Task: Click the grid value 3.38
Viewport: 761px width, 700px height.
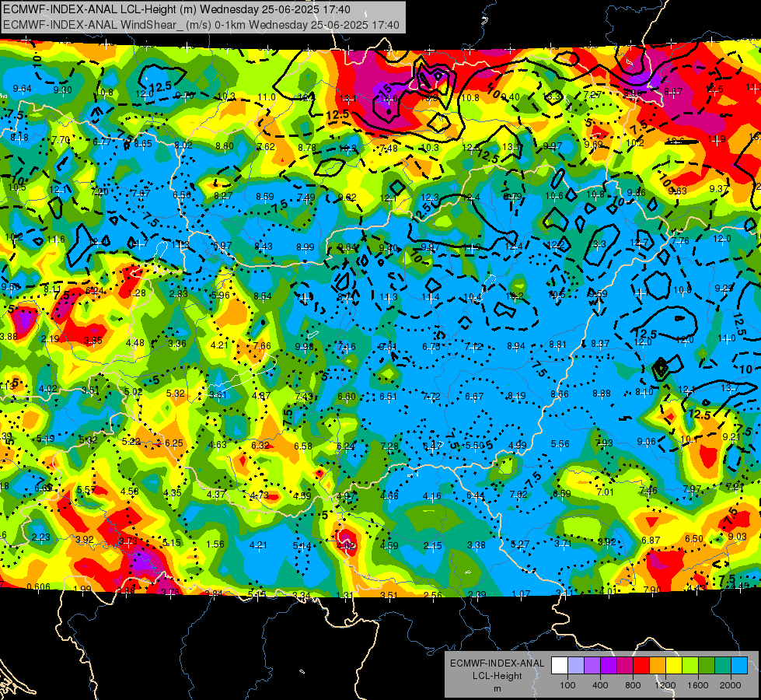Action: [476, 545]
